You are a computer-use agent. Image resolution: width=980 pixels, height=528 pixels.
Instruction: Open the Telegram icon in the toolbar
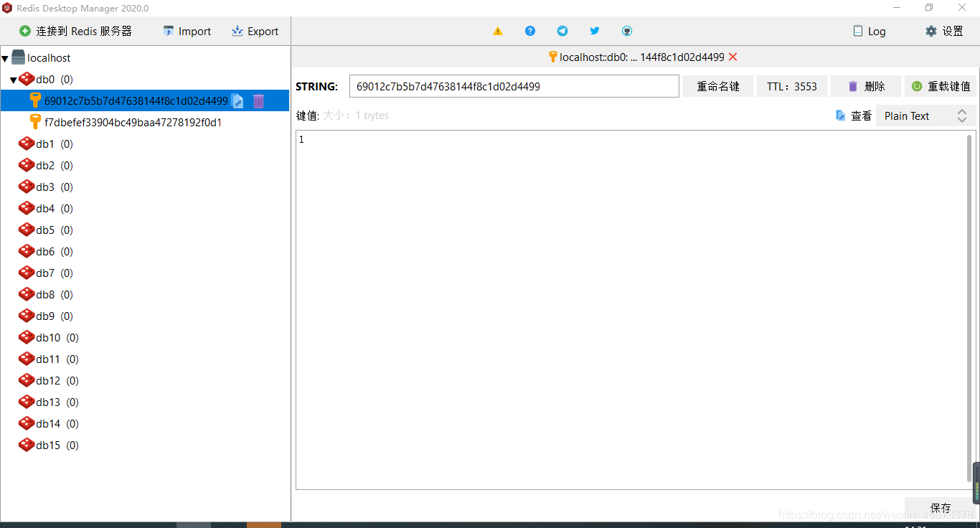pyautogui.click(x=562, y=31)
